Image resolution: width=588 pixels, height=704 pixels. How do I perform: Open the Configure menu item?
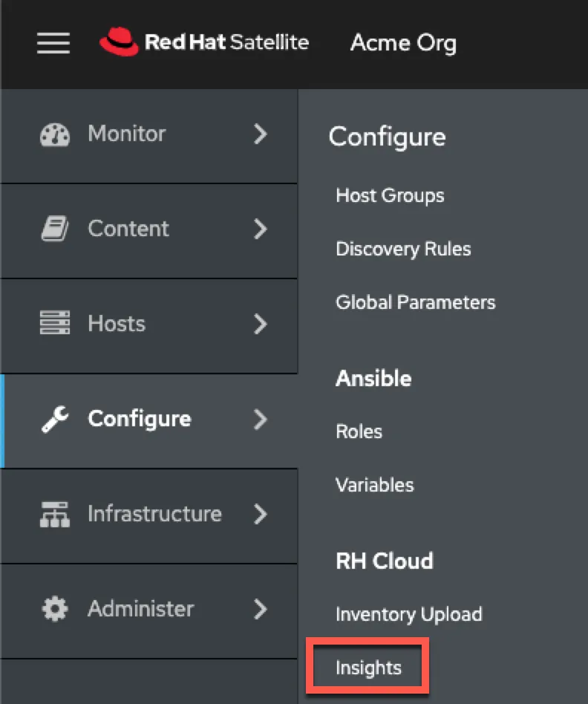pyautogui.click(x=140, y=419)
